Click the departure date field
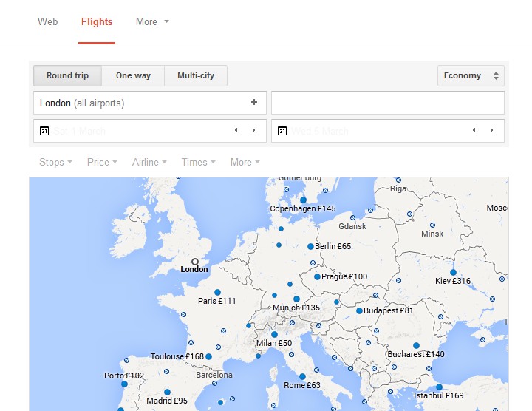Viewport: 532px width, 411px height. [150, 131]
